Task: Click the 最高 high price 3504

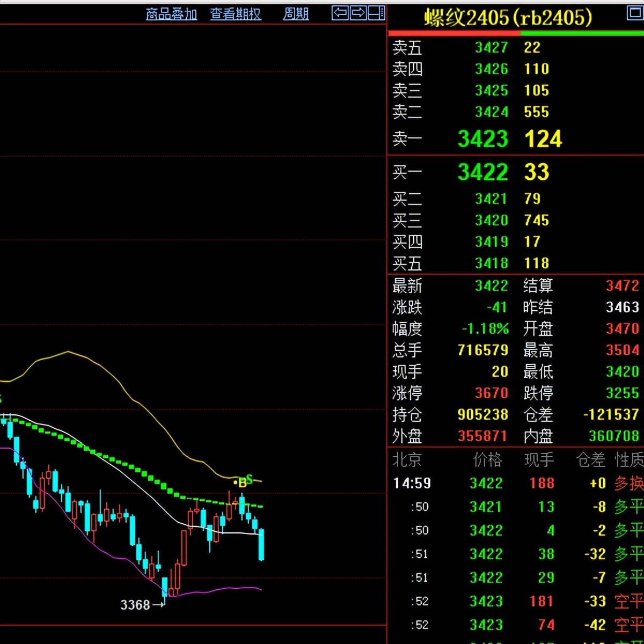Action: [622, 350]
